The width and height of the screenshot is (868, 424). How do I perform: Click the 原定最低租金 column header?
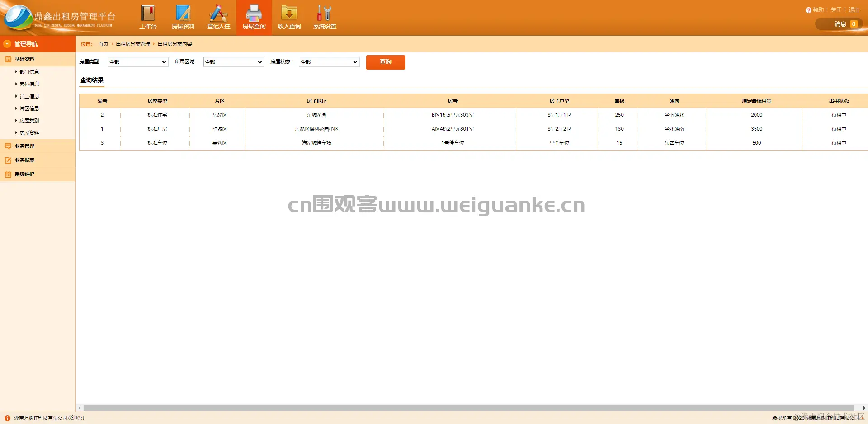[x=756, y=101]
